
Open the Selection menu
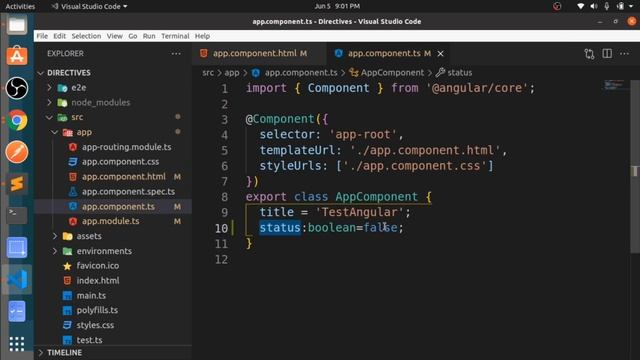(x=86, y=36)
